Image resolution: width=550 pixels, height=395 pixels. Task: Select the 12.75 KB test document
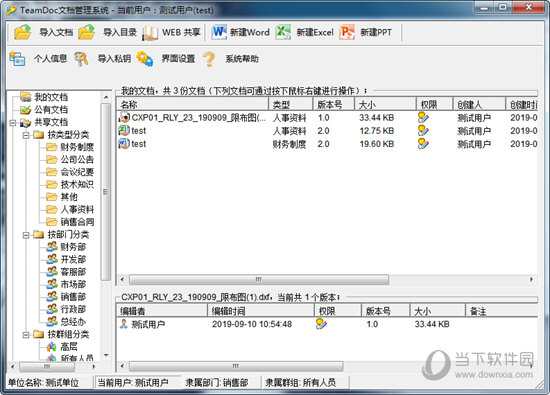pos(327,131)
